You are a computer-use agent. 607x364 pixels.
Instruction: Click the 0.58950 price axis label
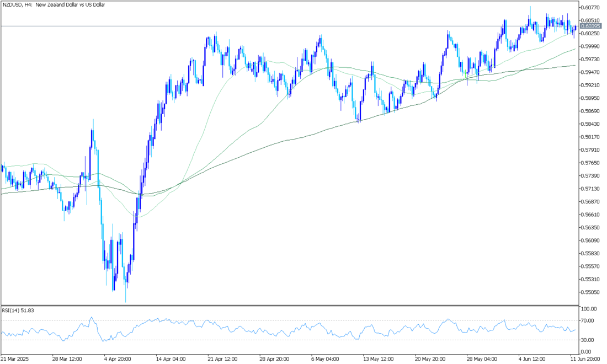tap(590, 98)
